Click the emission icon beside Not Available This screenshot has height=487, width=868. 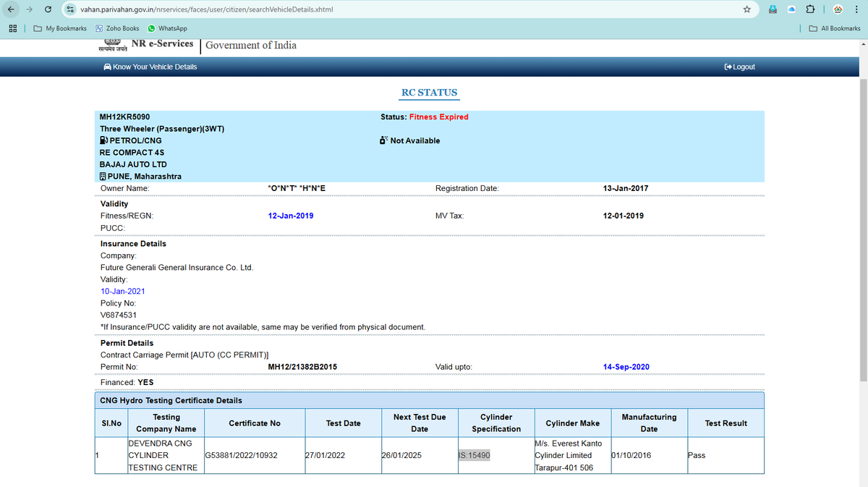(384, 140)
